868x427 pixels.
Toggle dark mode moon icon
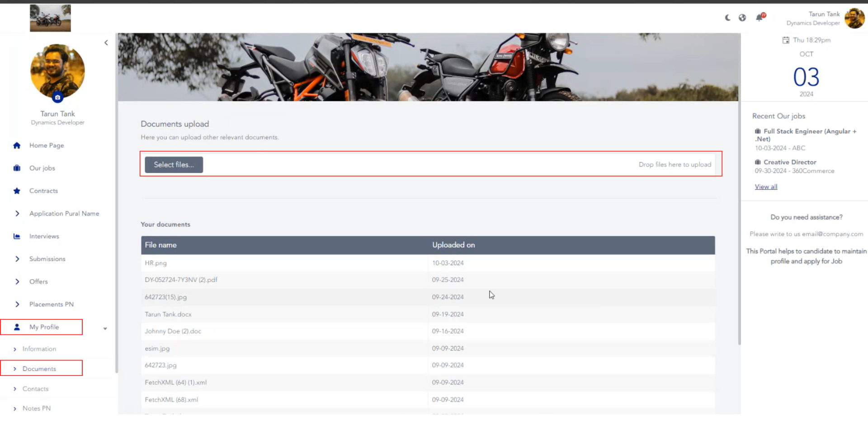click(x=727, y=18)
